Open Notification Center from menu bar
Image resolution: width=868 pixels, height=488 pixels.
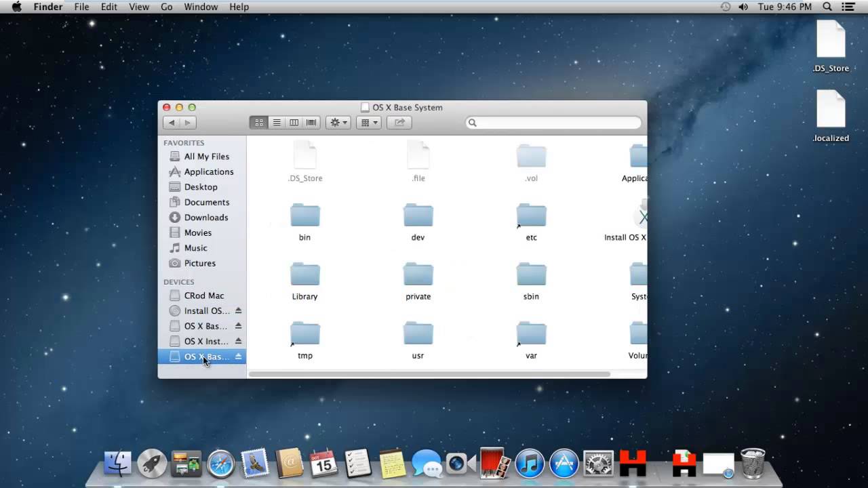(848, 7)
